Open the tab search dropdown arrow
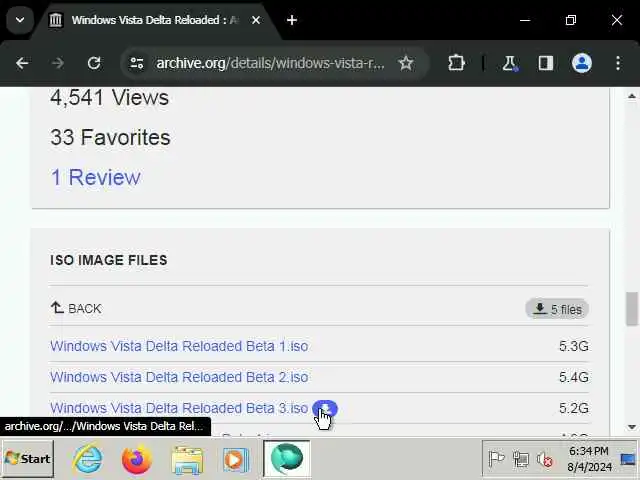Image resolution: width=640 pixels, height=480 pixels. (20, 20)
